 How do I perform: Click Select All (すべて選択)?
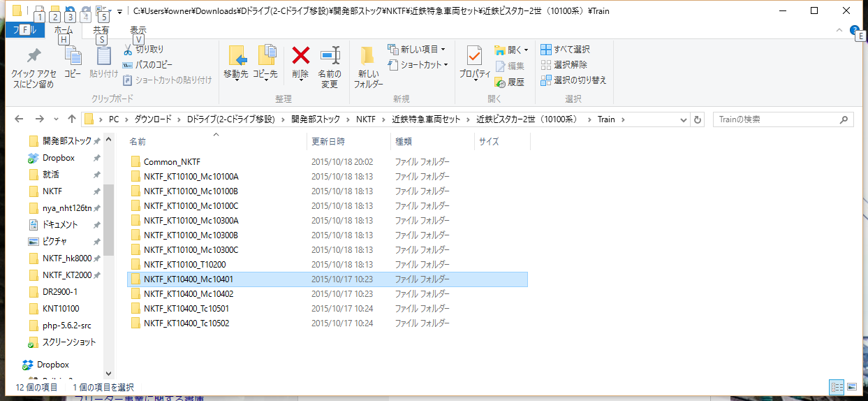[566, 50]
